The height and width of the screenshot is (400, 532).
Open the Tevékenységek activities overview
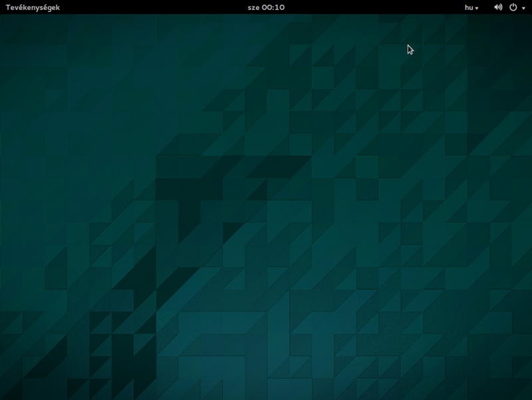tap(33, 7)
